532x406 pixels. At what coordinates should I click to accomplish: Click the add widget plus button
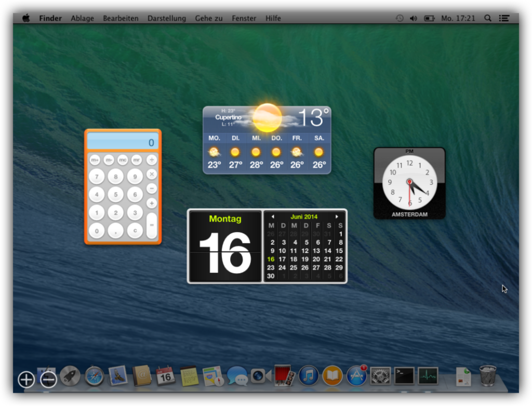(x=26, y=380)
